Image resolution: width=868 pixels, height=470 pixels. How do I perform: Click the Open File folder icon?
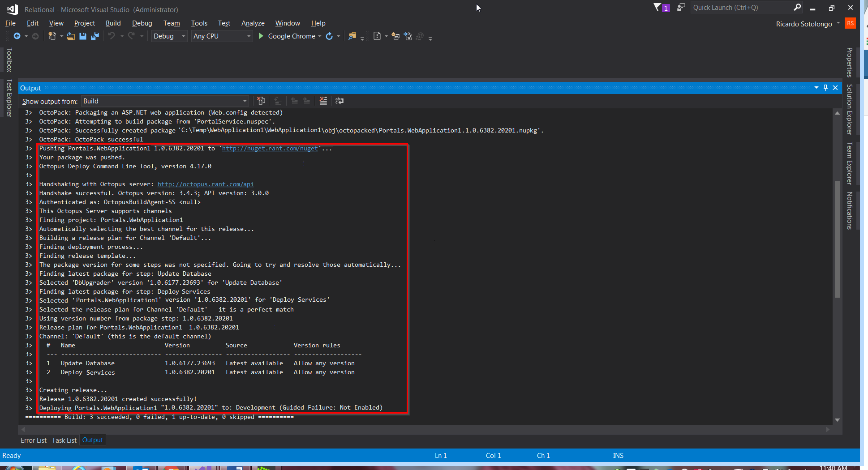point(71,36)
